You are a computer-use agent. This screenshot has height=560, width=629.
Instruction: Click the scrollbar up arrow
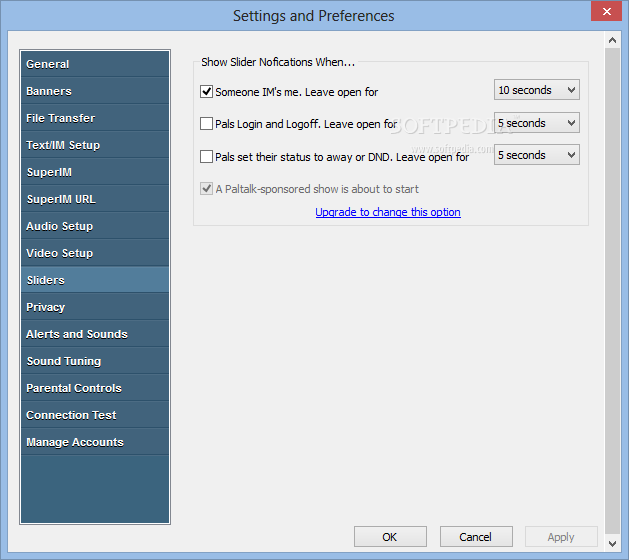(x=613, y=40)
